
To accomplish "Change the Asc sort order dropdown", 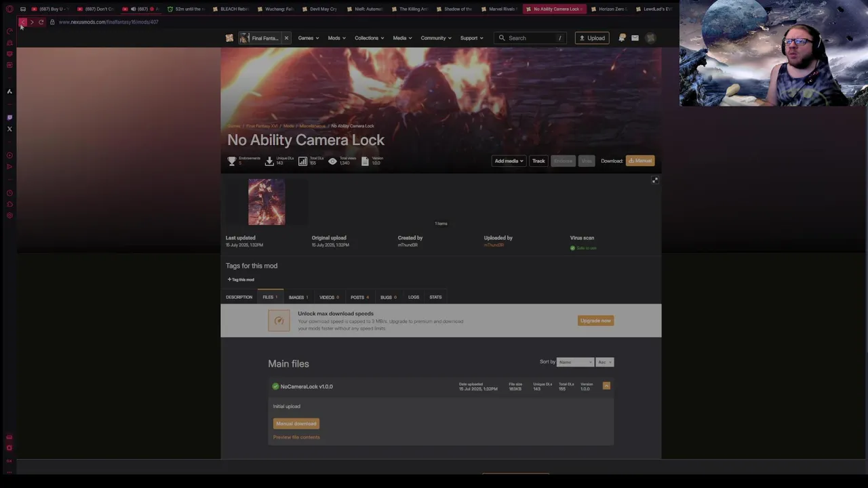I will [x=604, y=362].
